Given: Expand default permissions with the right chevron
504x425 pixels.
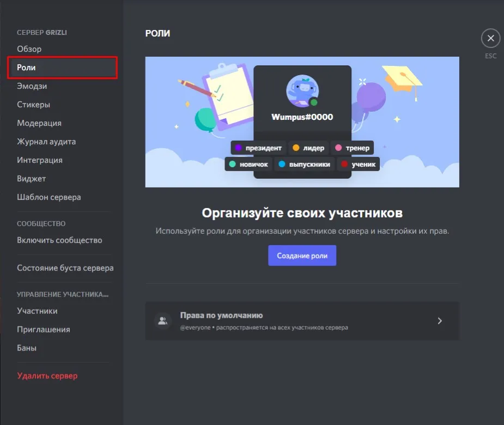Looking at the screenshot, I should click(x=440, y=321).
